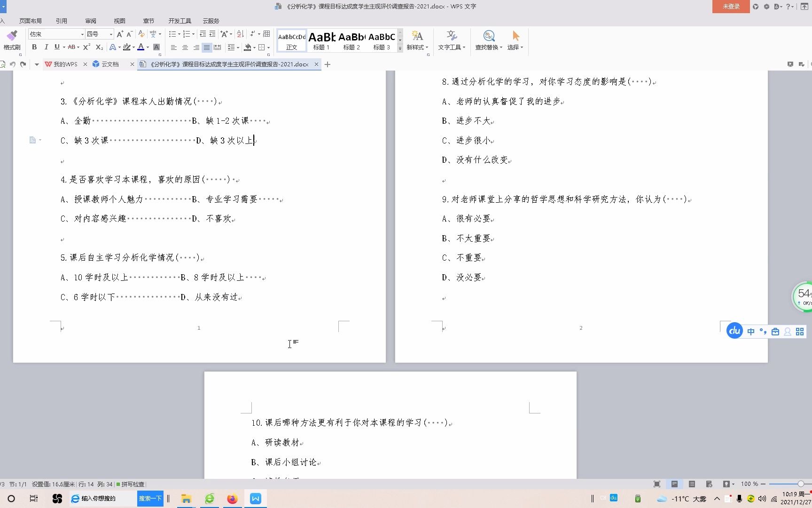Apply strikethrough to selected text

click(x=71, y=47)
